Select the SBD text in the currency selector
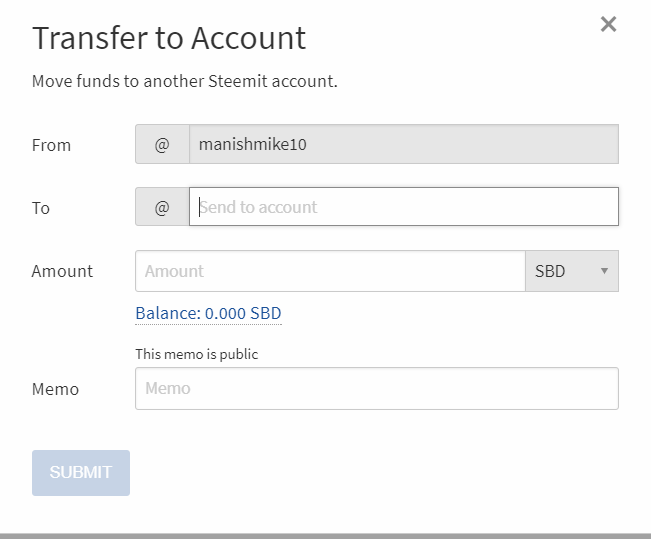This screenshot has height=539, width=651. pos(551,271)
